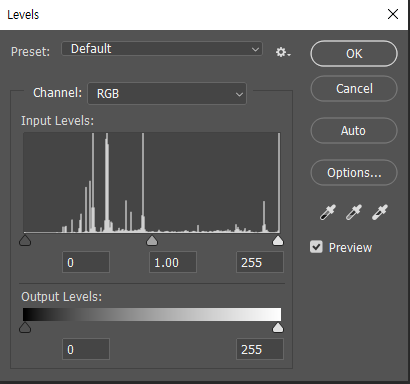This screenshot has width=410, height=384.
Task: Click the Cancel button
Action: pyautogui.click(x=354, y=89)
